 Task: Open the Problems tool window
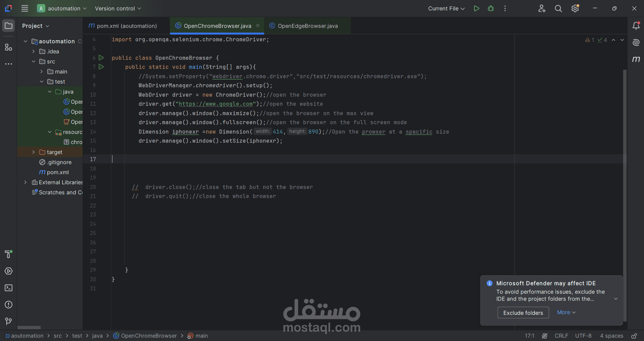(x=9, y=304)
